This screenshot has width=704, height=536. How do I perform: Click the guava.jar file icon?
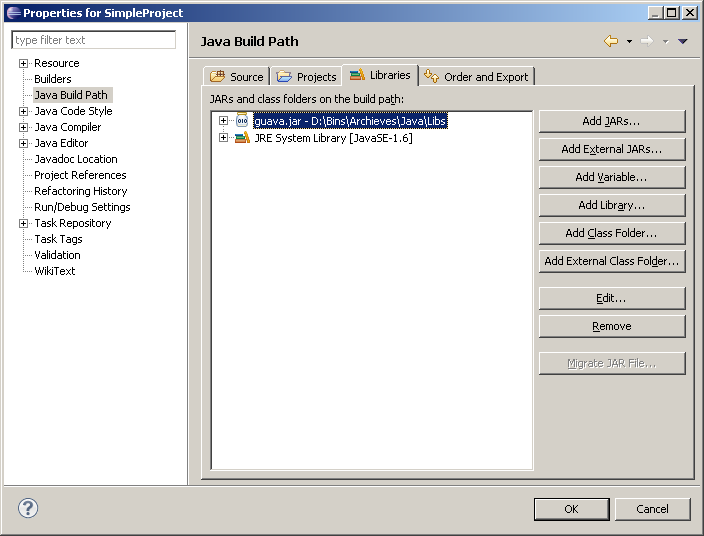click(242, 120)
